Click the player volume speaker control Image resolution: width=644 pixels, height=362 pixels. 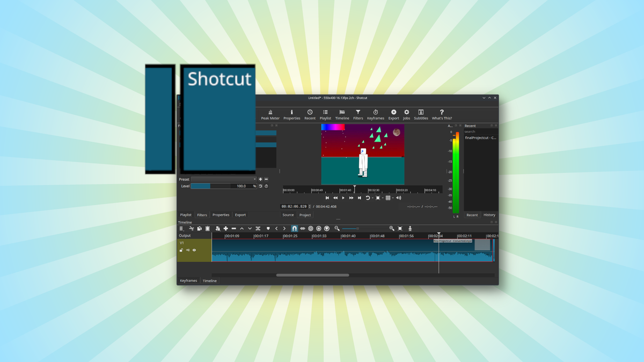click(399, 198)
